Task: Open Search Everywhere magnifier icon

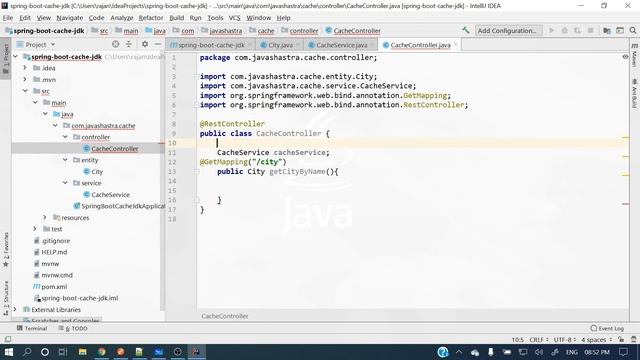Action: [633, 31]
